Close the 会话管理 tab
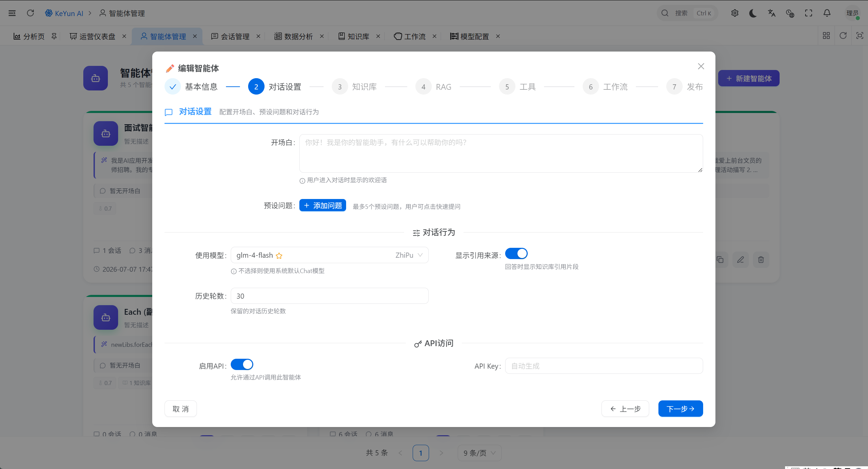The width and height of the screenshot is (868, 469). 258,36
